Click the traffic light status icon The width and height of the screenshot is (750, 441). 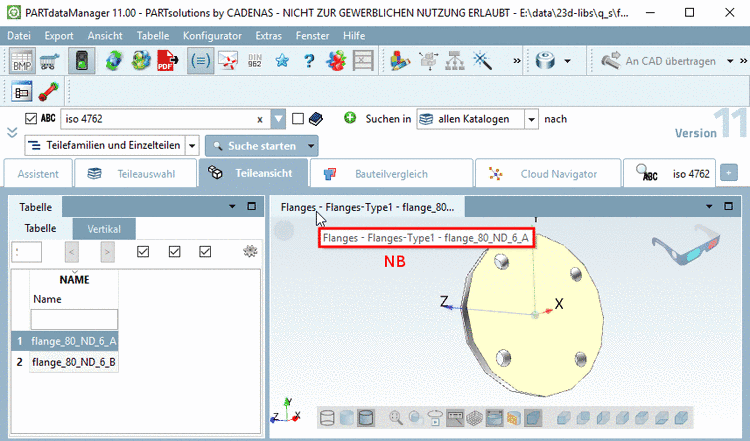pos(82,61)
